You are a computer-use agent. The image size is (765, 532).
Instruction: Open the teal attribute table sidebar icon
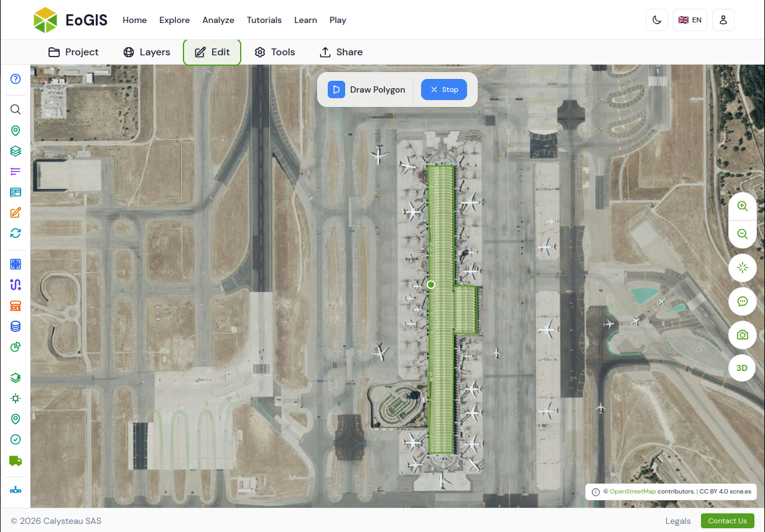[x=16, y=192]
